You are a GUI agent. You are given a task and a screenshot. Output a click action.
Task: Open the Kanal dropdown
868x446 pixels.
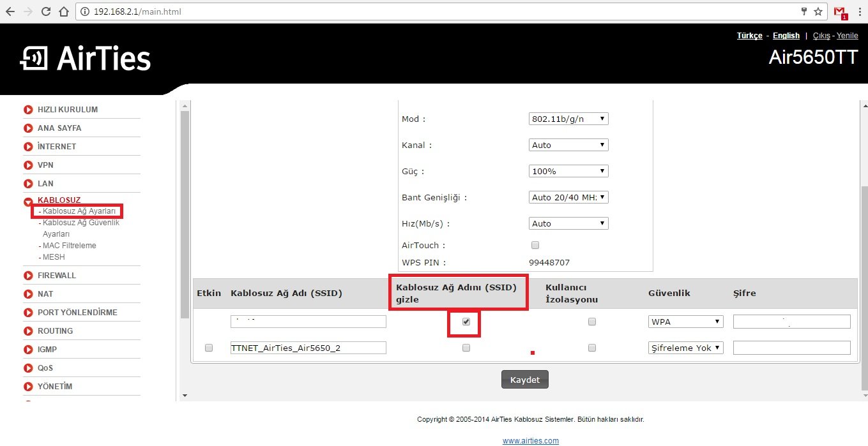pos(568,145)
